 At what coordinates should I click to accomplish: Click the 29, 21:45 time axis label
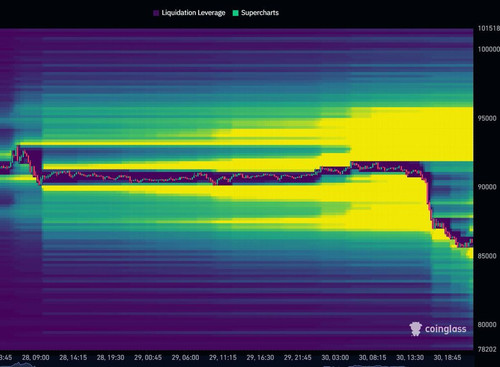(x=298, y=358)
